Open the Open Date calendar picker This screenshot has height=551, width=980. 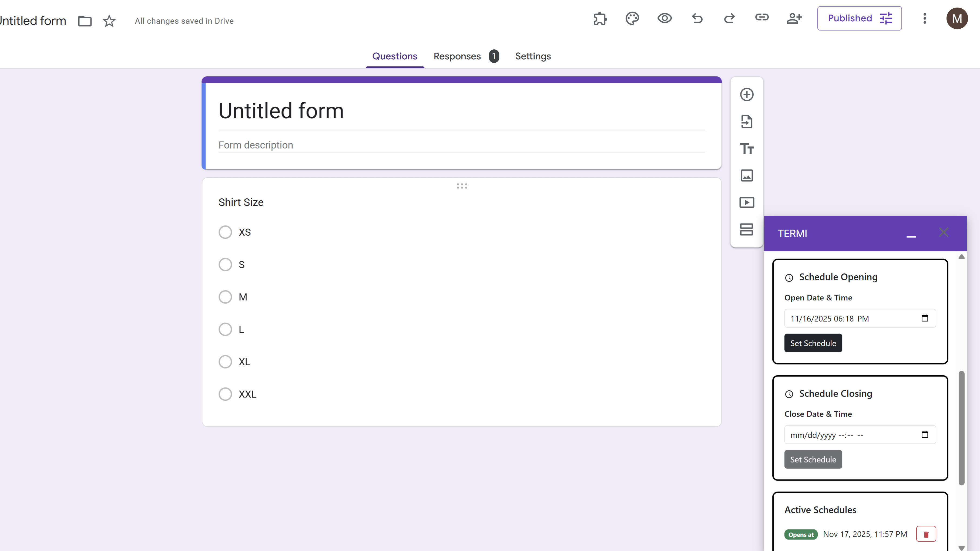(925, 318)
